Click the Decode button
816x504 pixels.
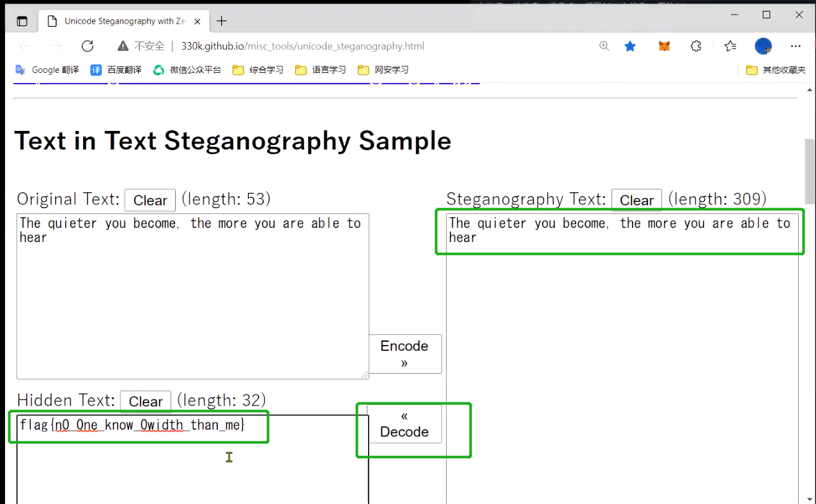[x=404, y=424]
